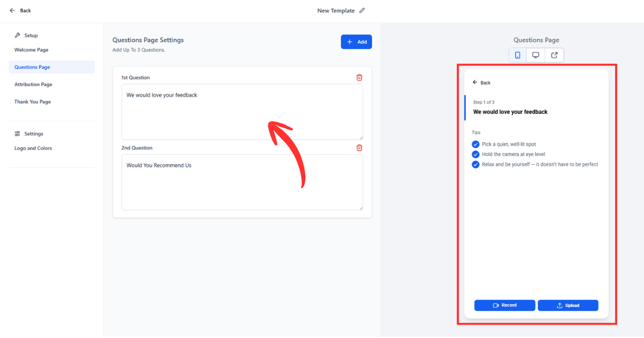Switch preview to desktop monitor icon

(x=536, y=55)
